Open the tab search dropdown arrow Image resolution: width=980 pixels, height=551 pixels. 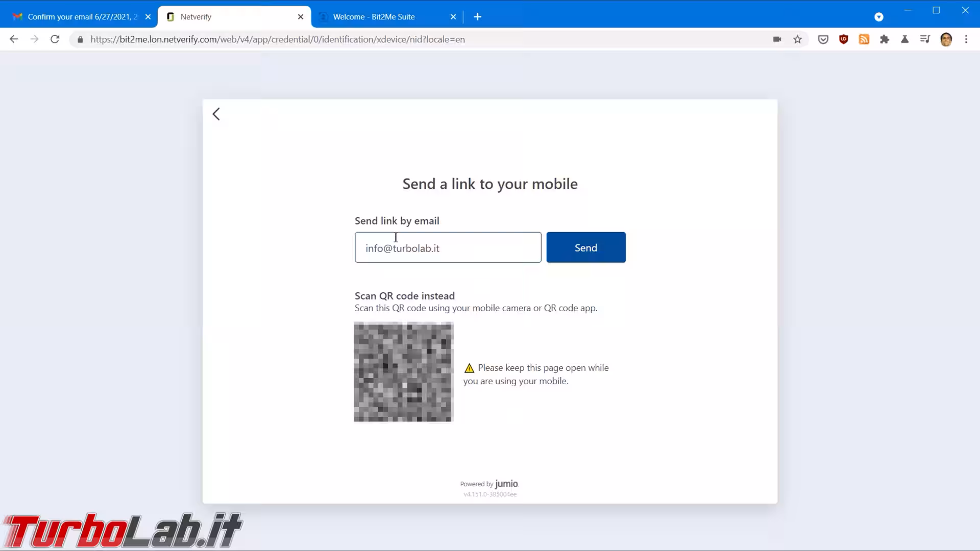click(x=878, y=17)
